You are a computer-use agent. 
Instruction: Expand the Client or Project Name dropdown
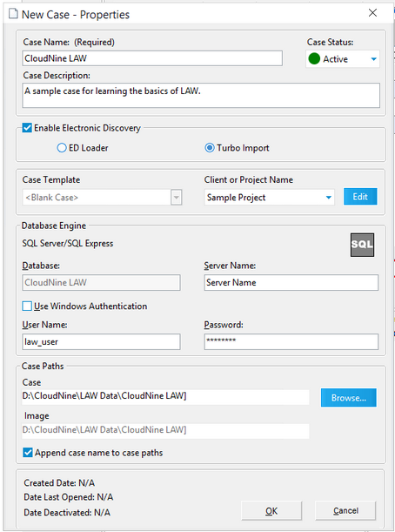[329, 197]
